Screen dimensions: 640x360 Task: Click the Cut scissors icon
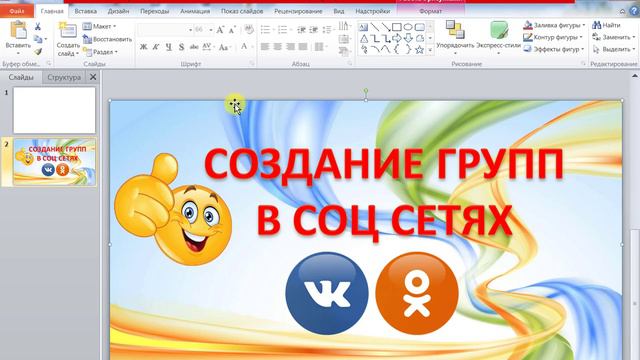(38, 27)
